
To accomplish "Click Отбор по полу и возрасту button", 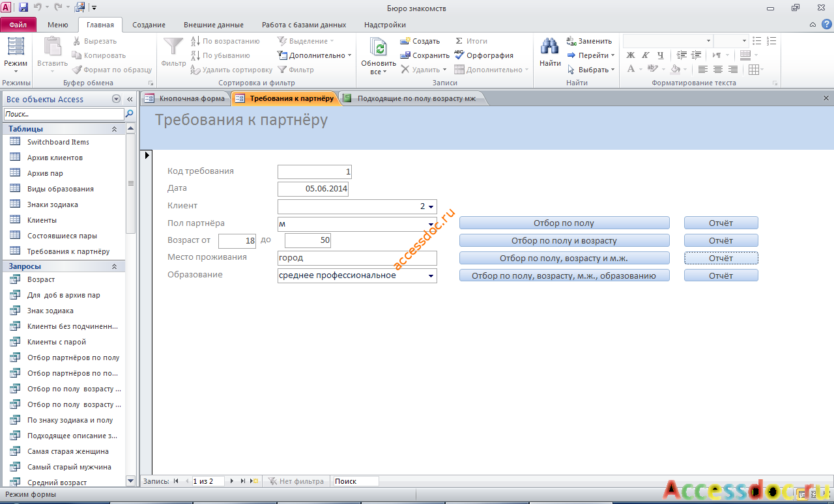I will [x=564, y=240].
